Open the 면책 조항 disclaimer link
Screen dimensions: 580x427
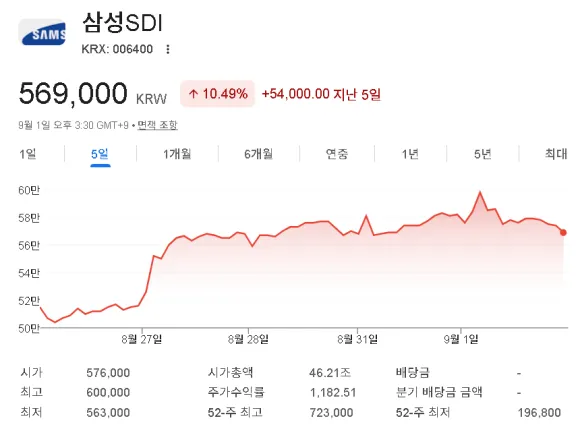pos(158,125)
